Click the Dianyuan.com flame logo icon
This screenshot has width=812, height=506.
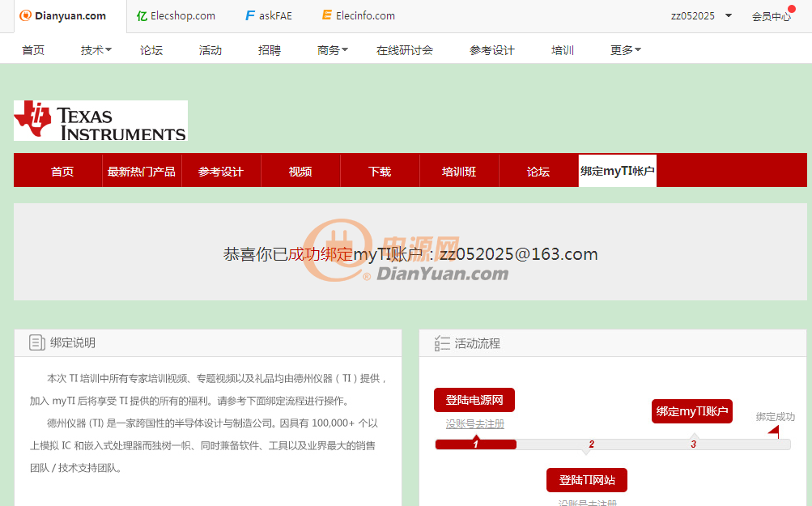click(25, 15)
